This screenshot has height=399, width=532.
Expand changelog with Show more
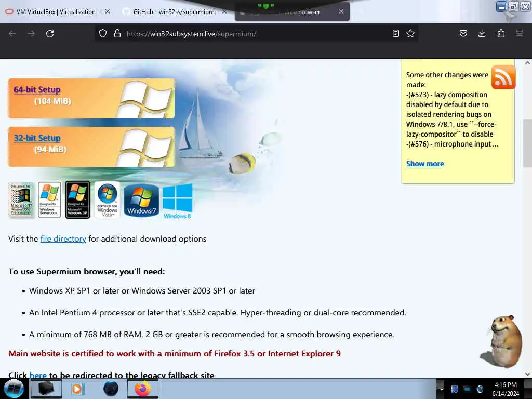[425, 164]
